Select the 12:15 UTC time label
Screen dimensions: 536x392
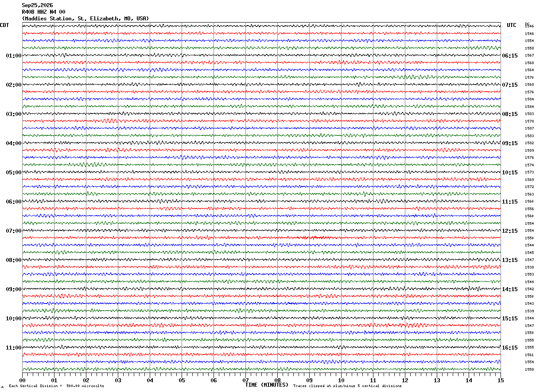[x=510, y=231]
